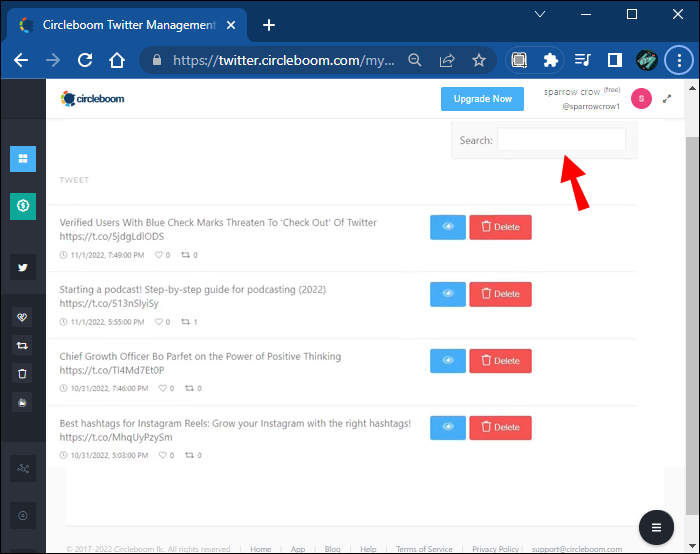View the Chief Growth Officer tweet

(448, 361)
